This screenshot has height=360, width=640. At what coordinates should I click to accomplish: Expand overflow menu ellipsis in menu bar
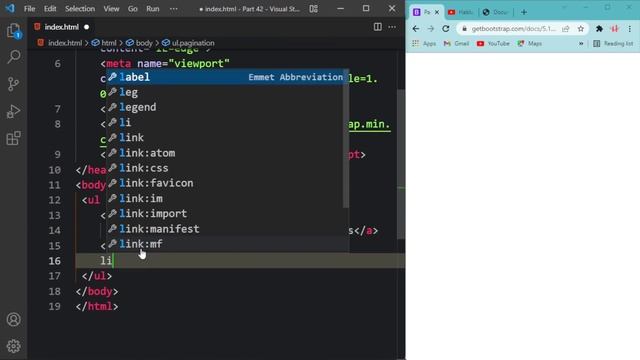pyautogui.click(x=173, y=9)
